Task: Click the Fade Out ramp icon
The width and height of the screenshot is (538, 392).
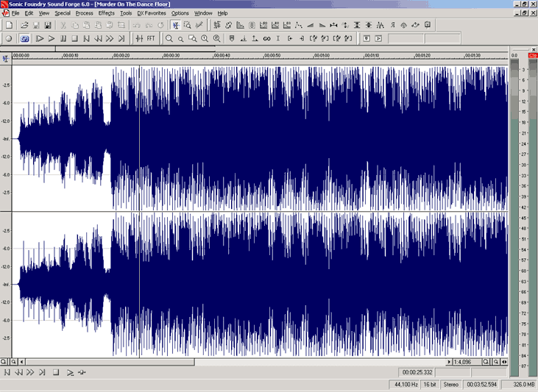Action: pos(322,25)
